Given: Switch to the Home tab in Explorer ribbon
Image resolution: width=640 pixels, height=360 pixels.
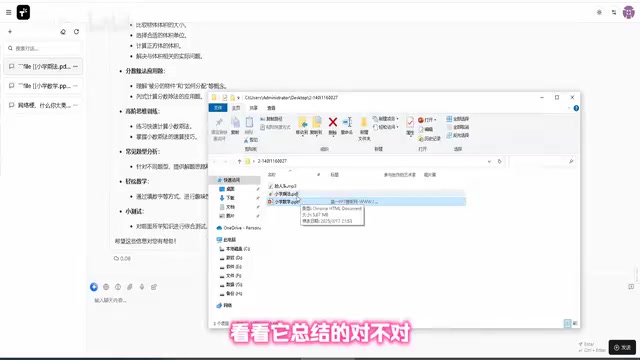Looking at the screenshot, I should 236,108.
